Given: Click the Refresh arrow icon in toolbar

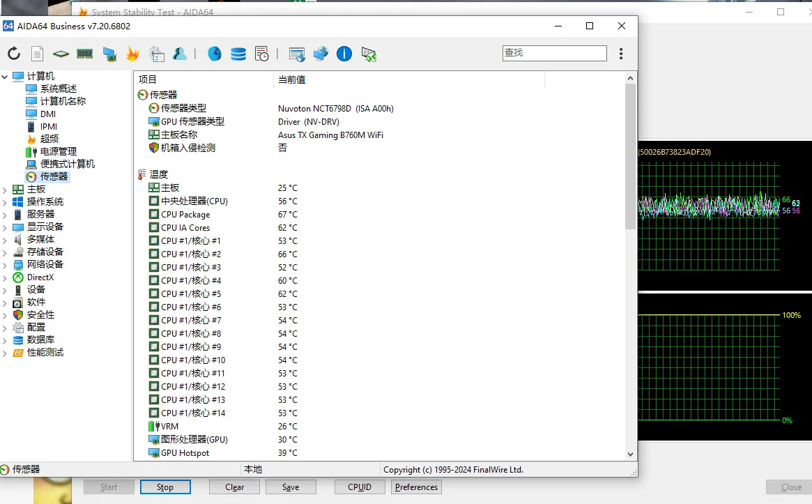Looking at the screenshot, I should pos(14,54).
